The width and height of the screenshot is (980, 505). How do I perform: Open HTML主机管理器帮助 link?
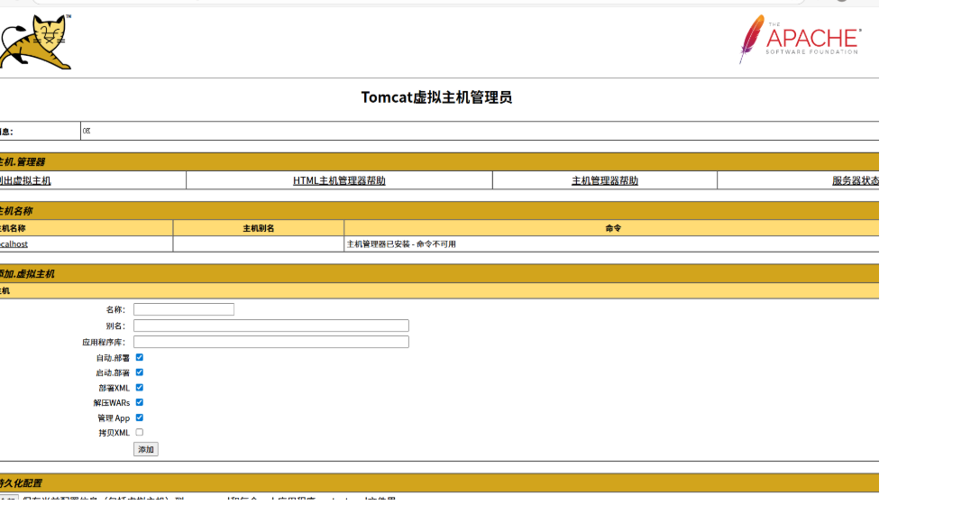pyautogui.click(x=339, y=180)
